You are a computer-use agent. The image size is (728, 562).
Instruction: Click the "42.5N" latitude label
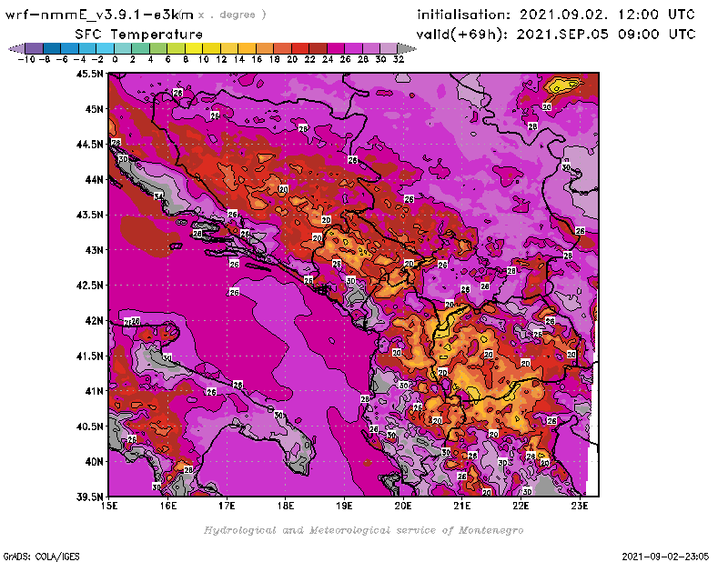tap(89, 286)
